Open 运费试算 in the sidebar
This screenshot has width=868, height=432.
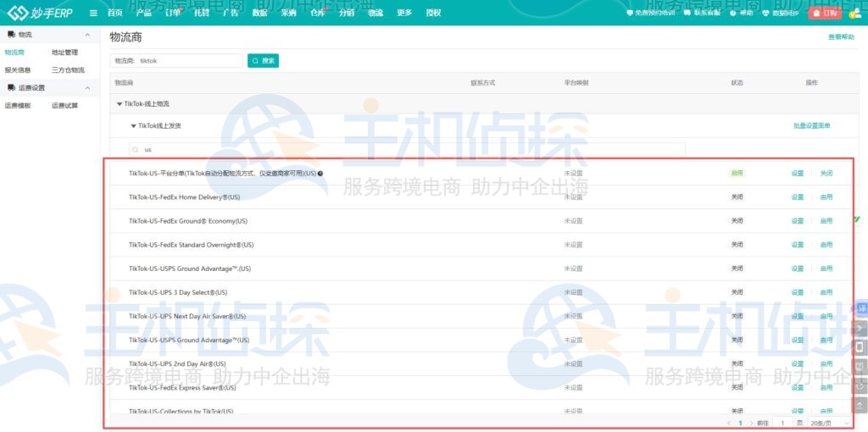64,106
